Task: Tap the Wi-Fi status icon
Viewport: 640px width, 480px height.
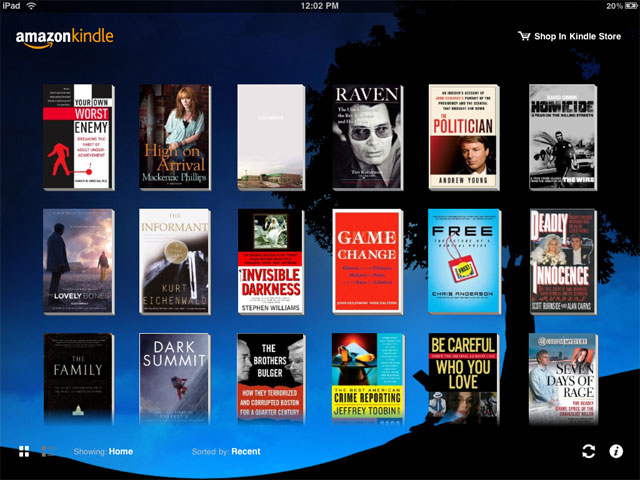Action: click(31, 6)
